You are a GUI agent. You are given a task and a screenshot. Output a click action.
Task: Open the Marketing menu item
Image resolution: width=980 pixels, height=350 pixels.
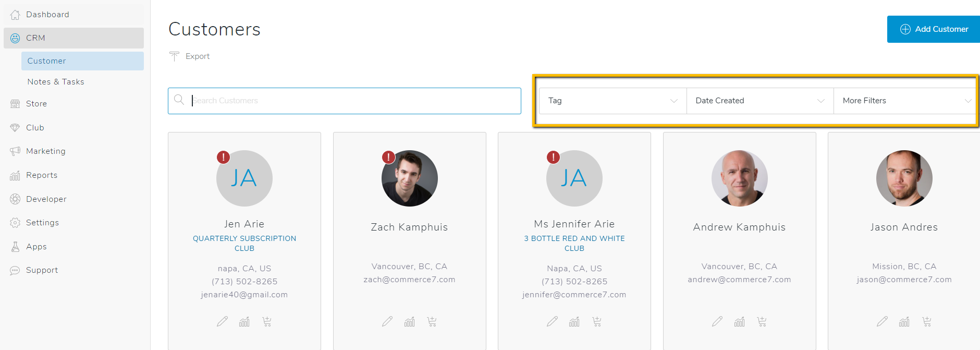(x=46, y=151)
